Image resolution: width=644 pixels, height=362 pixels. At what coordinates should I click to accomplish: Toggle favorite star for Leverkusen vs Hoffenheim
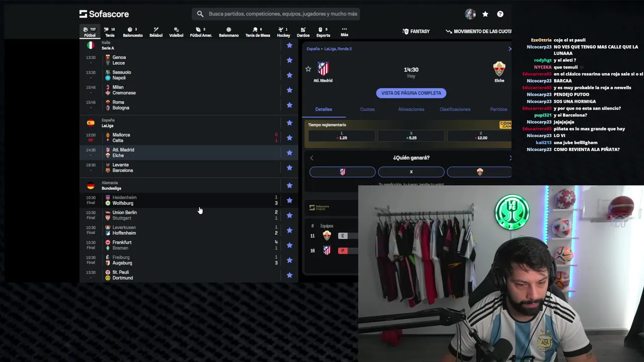(x=289, y=230)
